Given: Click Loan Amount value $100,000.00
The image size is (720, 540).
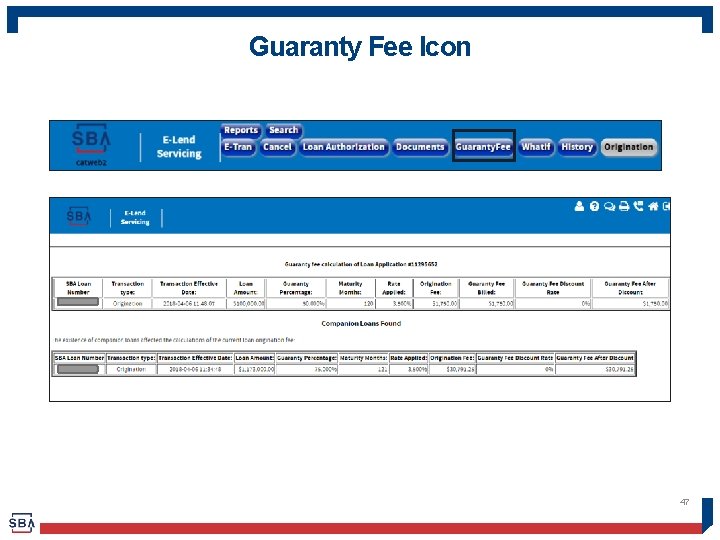Looking at the screenshot, I should (248, 304).
